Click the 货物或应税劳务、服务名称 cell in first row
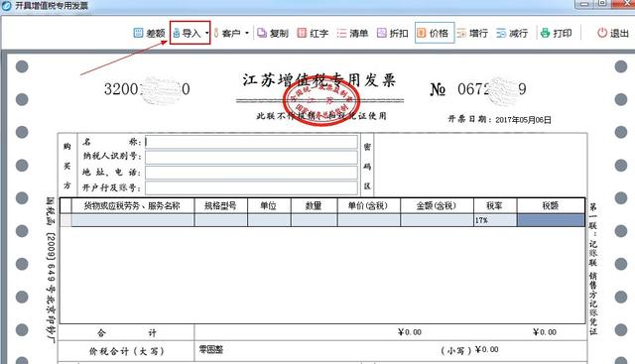The width and height of the screenshot is (635, 364). tap(133, 220)
